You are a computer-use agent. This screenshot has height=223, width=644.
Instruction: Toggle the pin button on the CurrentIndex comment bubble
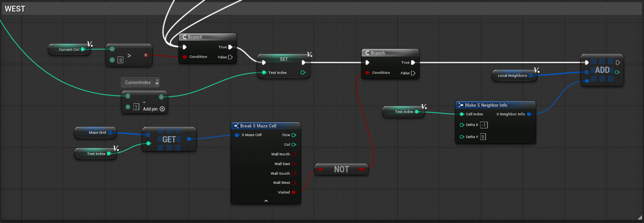(x=157, y=80)
